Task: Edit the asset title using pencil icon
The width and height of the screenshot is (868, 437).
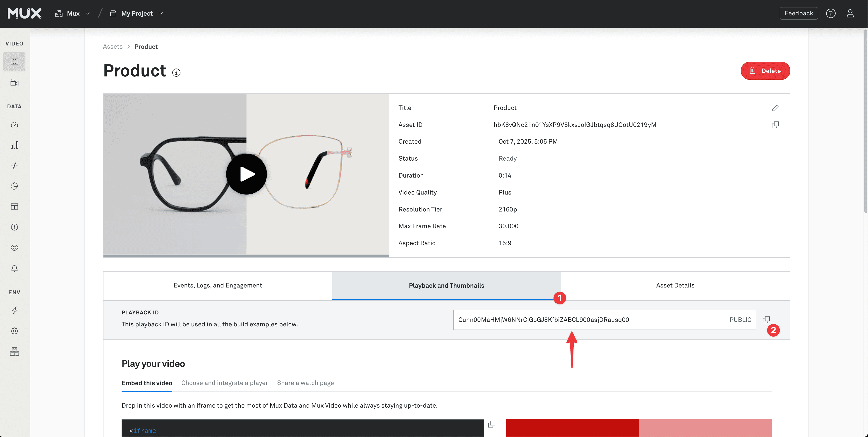Action: point(775,108)
